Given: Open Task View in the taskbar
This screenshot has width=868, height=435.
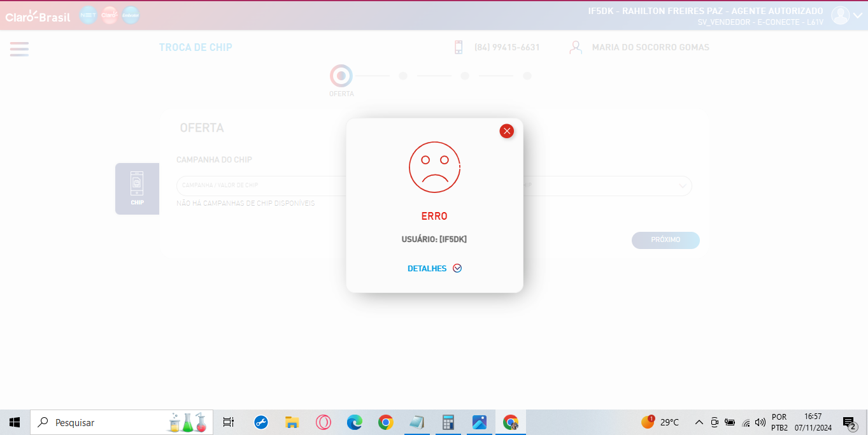Looking at the screenshot, I should [x=229, y=422].
